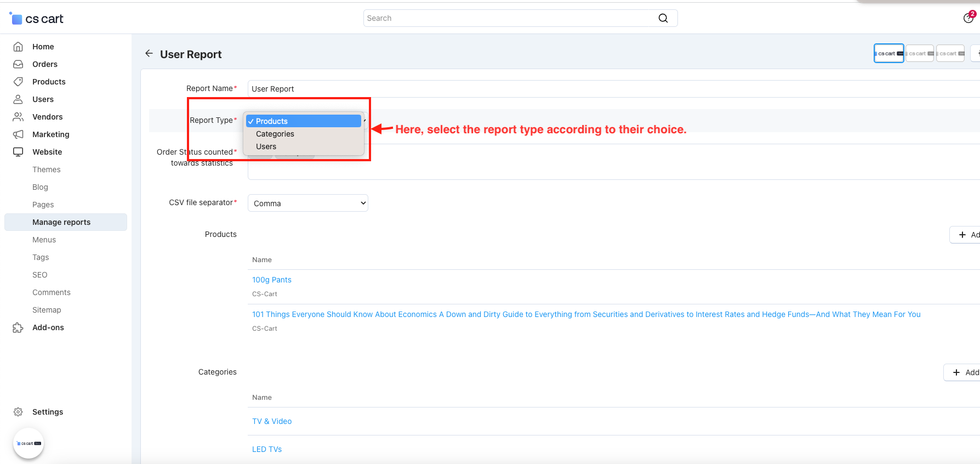Go back using the arrow beside User Report
The width and height of the screenshot is (980, 464).
click(x=149, y=53)
